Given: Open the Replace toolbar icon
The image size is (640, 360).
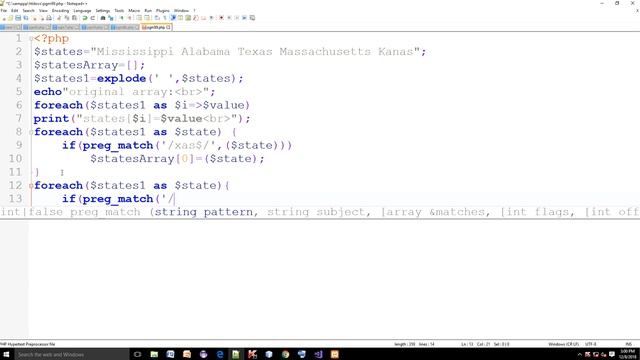Looking at the screenshot, I should (110, 18).
